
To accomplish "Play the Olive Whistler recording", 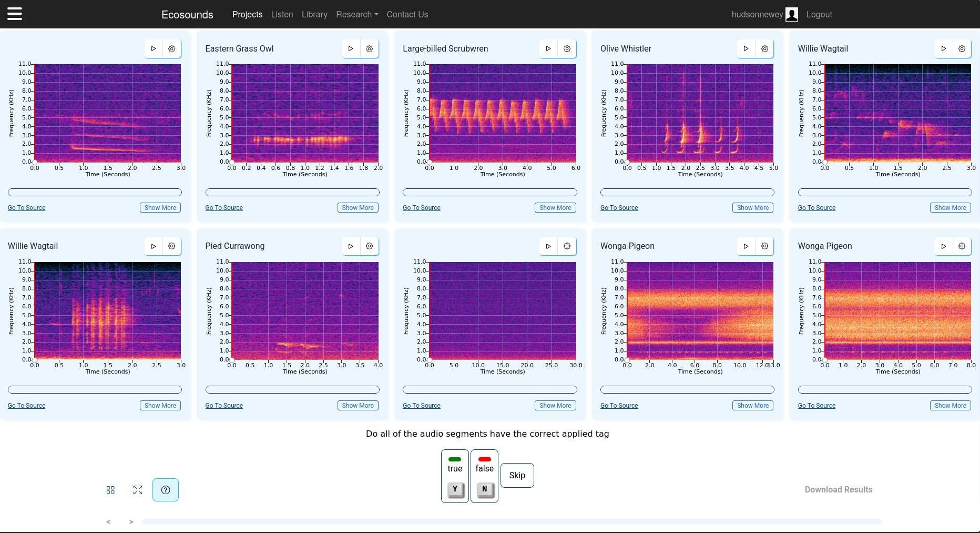I will (746, 48).
